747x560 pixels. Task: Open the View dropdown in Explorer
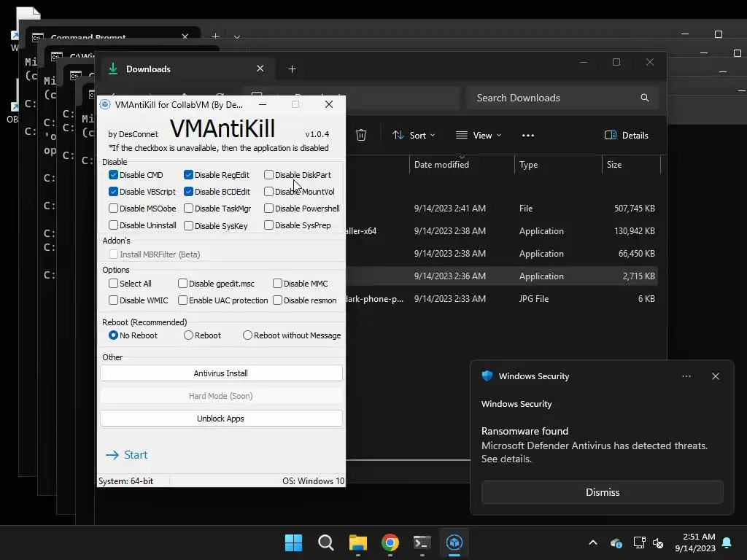point(479,135)
